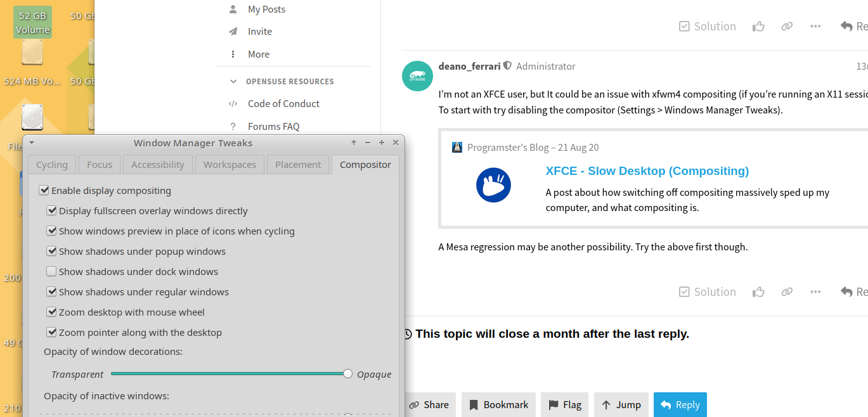Screen dimensions: 868x417
Task: Open the three-dot menu on deano_ferrari's post
Action: [x=815, y=292]
